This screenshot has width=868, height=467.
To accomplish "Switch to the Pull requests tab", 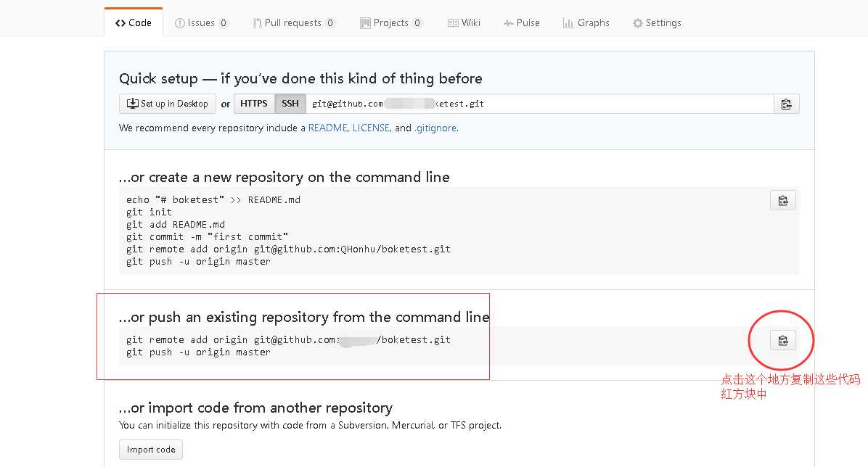I will coord(293,22).
